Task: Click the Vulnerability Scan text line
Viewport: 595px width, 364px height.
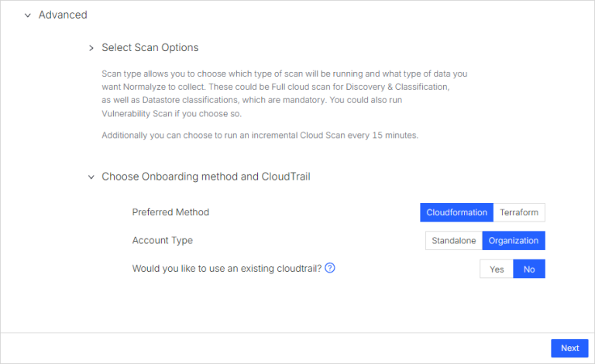Action: [171, 114]
